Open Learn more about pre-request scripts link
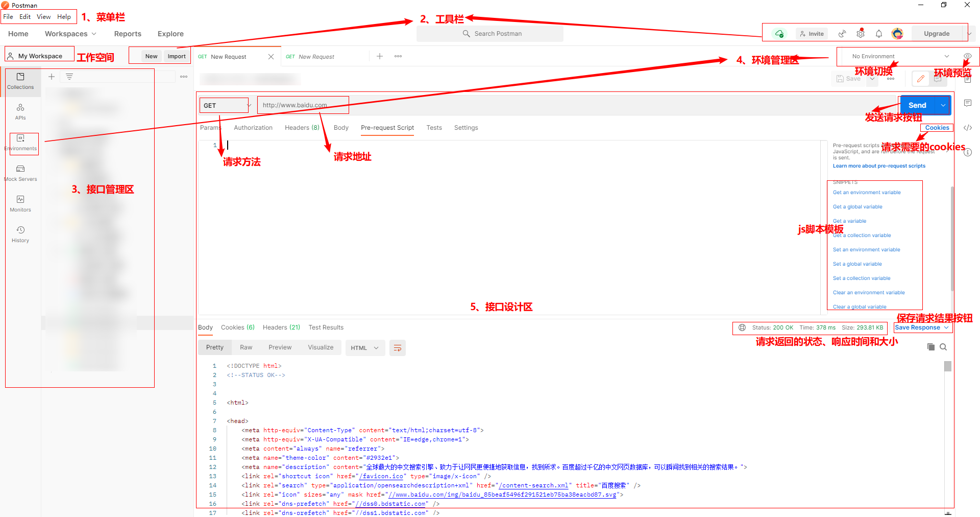 pyautogui.click(x=879, y=166)
